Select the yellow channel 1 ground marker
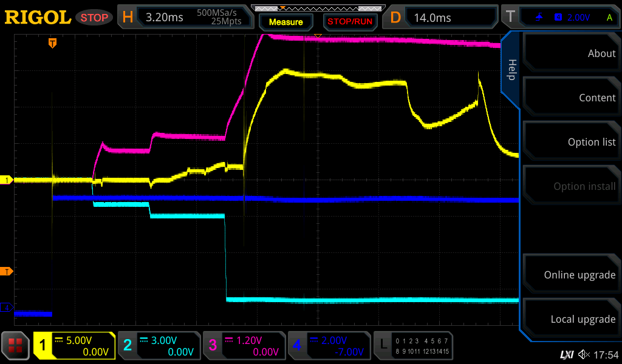622x364 pixels. click(x=7, y=180)
